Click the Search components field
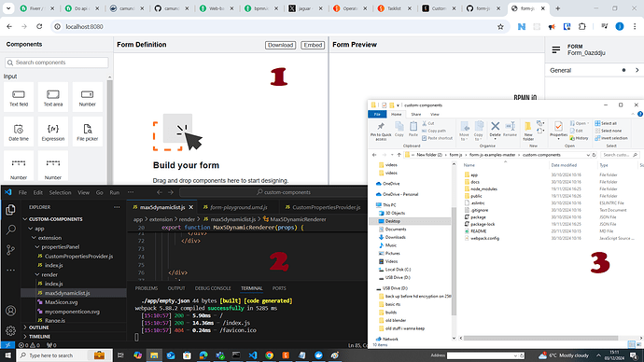Viewport: 644px width, 362px height. pos(57,63)
